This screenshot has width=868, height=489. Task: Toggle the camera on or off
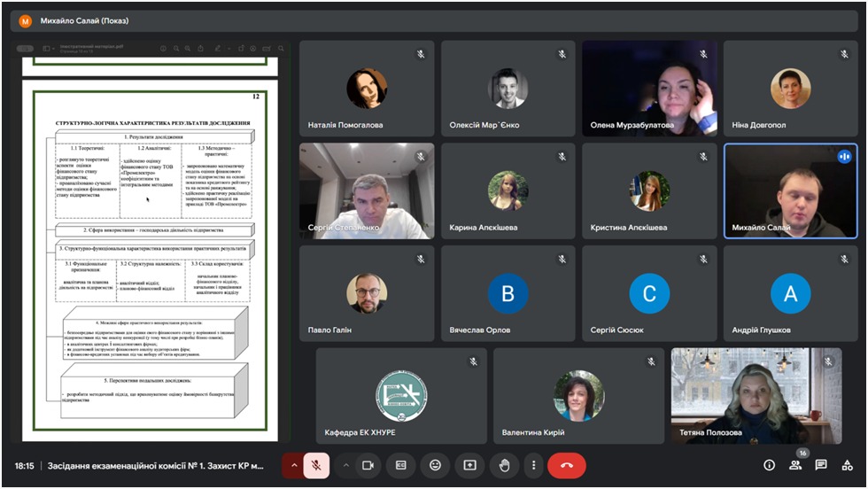coord(368,465)
